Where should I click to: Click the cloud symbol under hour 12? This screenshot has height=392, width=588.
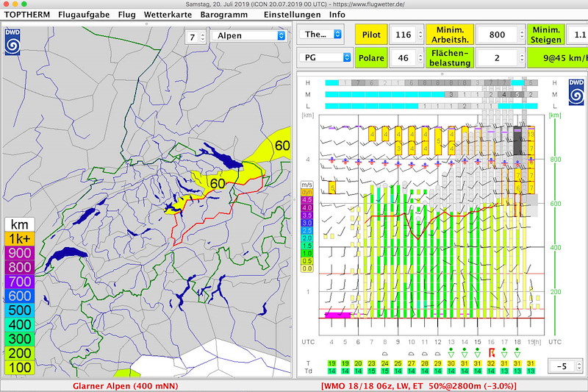point(437,353)
